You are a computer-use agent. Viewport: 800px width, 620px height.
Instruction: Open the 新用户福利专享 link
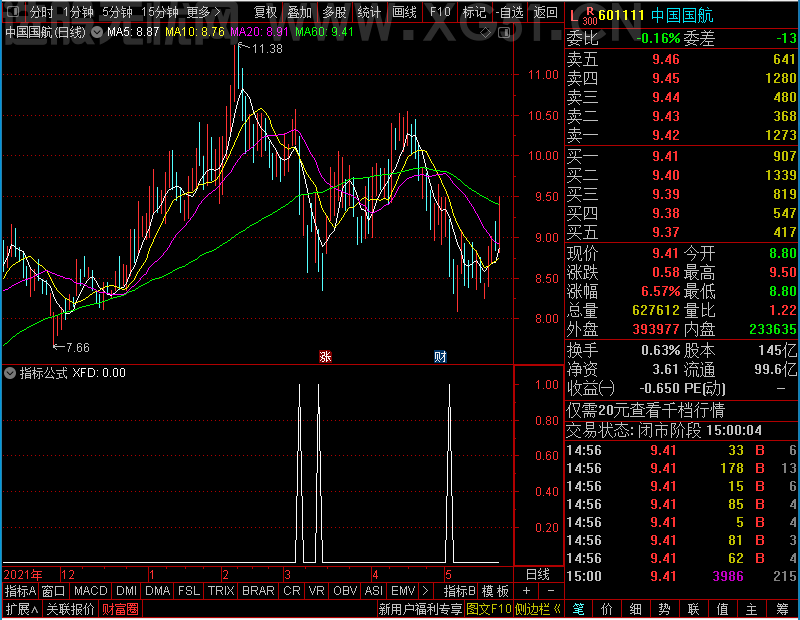pyautogui.click(x=420, y=609)
